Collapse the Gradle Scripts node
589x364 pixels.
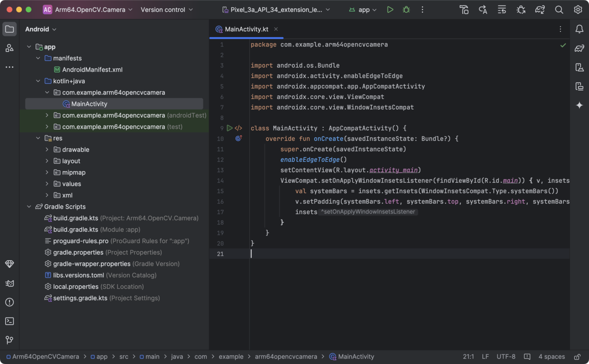click(29, 207)
